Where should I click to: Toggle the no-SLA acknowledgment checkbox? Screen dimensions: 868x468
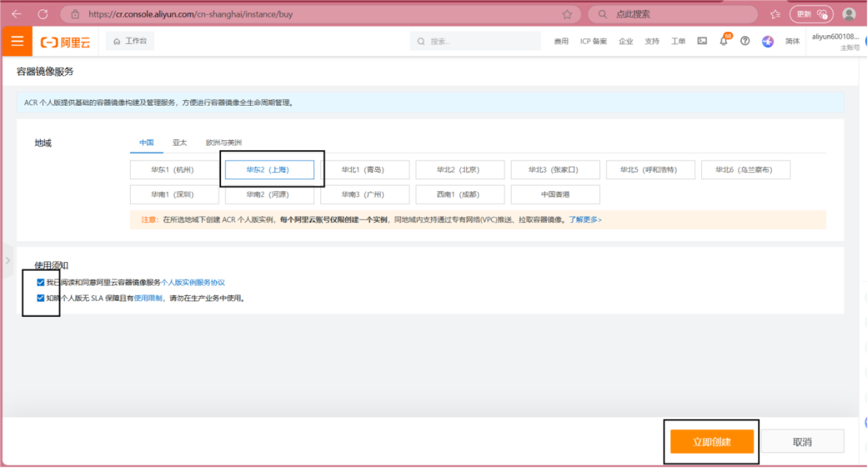(41, 298)
